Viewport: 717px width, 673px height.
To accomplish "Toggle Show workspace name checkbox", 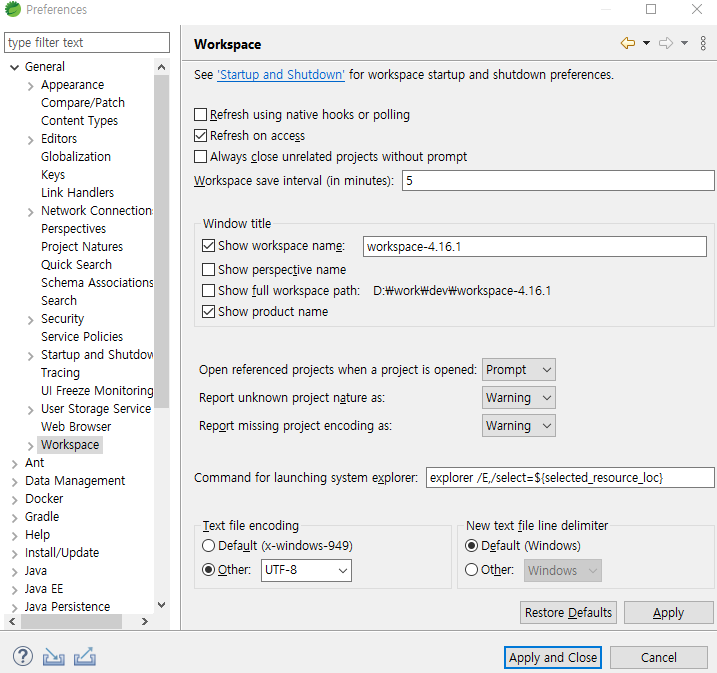I will [209, 246].
